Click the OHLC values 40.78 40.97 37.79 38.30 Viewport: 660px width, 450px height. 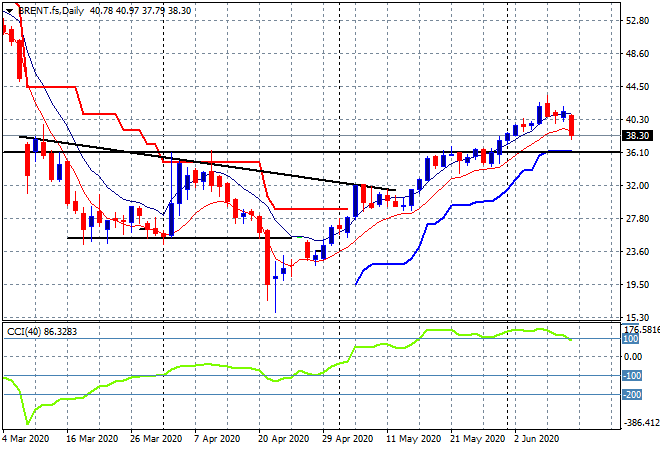(140, 11)
